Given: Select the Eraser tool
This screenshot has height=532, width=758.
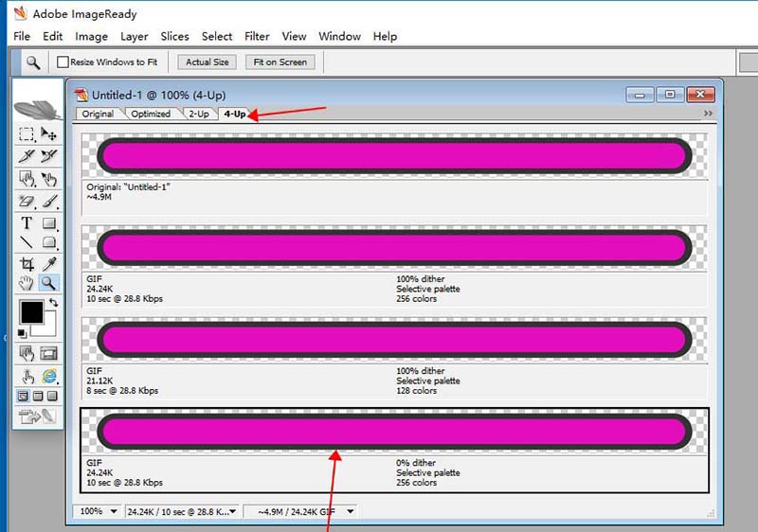Looking at the screenshot, I should (x=27, y=201).
